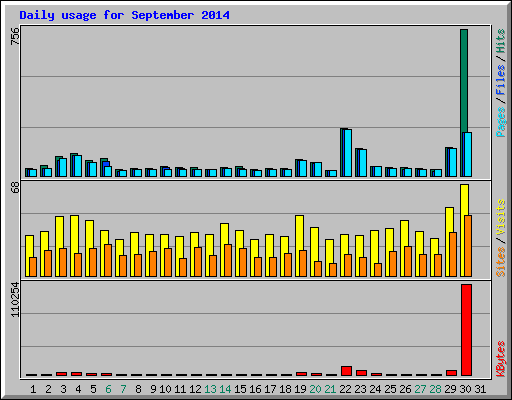
Task: Click green weekend day label "28"
Action: pos(435,389)
